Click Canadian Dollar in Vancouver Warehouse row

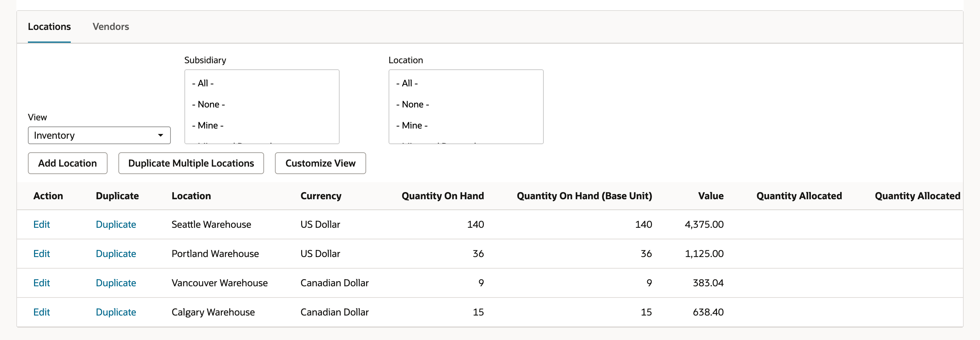(x=335, y=283)
